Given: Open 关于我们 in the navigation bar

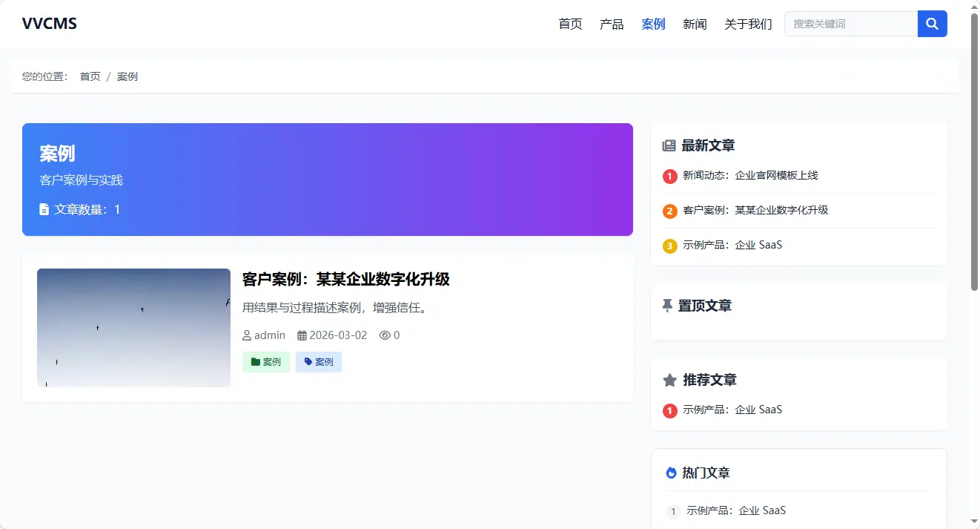Looking at the screenshot, I should pyautogui.click(x=748, y=24).
